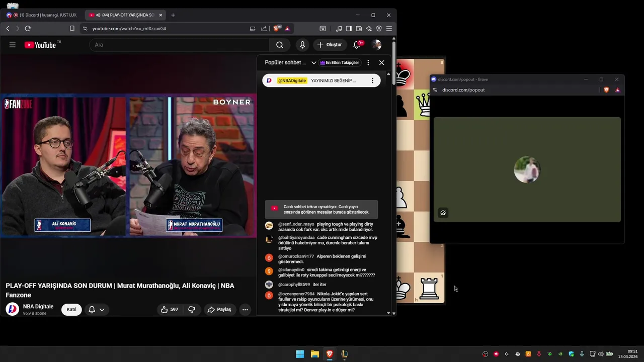644x362 pixels.
Task: Click the white rook on the chess board
Action: [x=429, y=289]
